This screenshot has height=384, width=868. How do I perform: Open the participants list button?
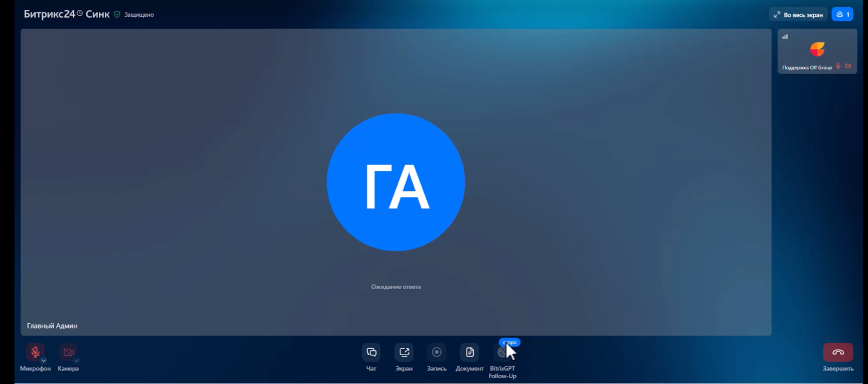tap(842, 15)
